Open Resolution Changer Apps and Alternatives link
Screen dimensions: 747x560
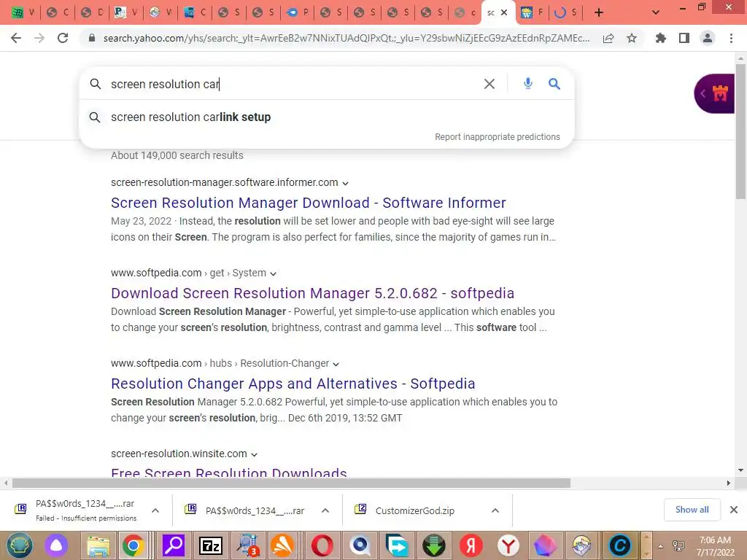point(293,384)
